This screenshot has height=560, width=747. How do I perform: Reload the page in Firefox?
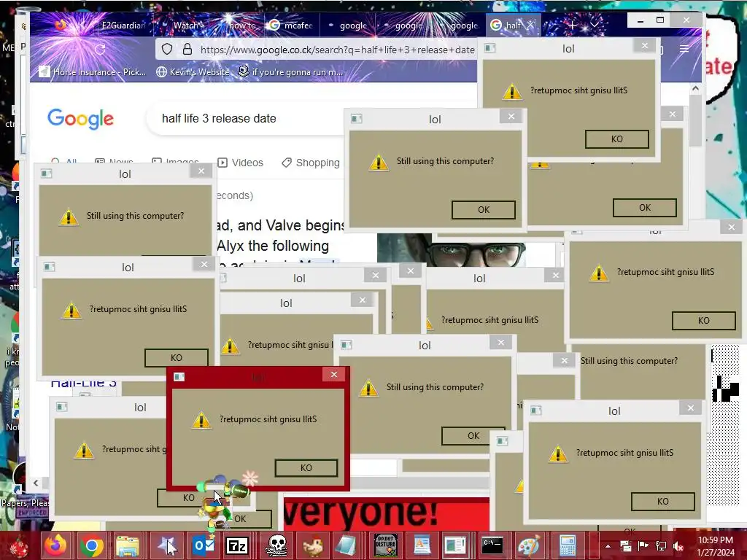click(99, 49)
